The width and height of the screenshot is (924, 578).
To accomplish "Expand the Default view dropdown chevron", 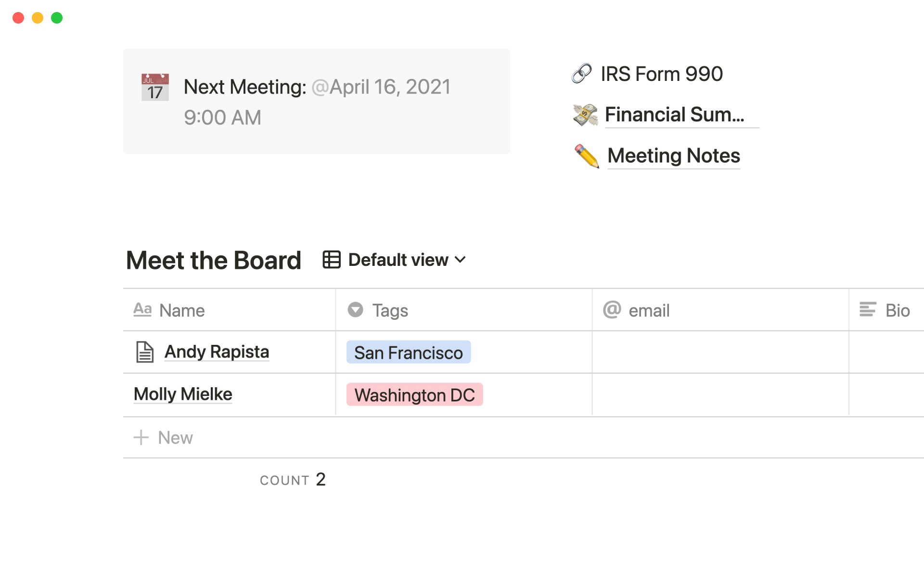I will point(461,260).
